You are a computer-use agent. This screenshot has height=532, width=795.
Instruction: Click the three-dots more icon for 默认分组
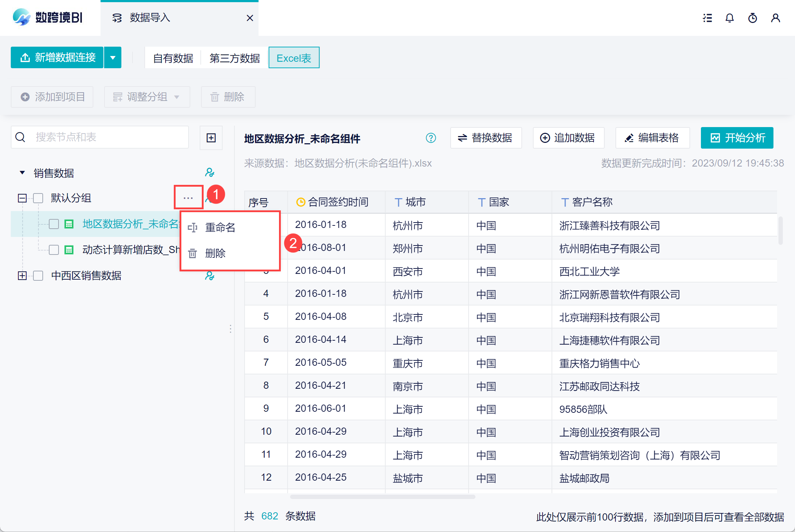pos(188,198)
